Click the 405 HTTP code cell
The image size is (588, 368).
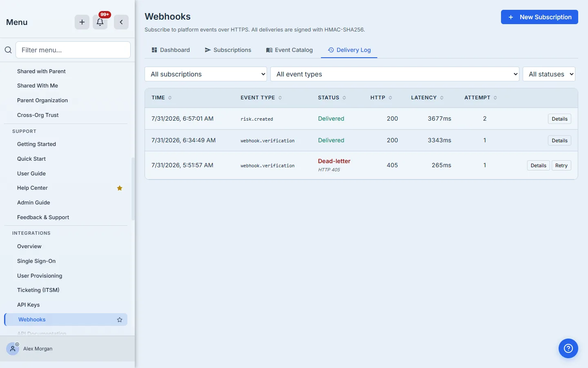tap(392, 165)
